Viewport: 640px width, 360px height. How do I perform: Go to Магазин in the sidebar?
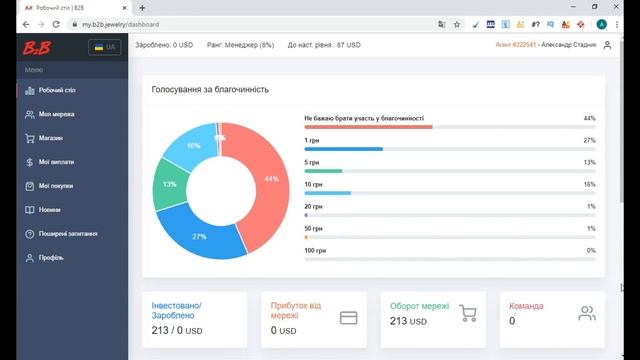[x=51, y=138]
